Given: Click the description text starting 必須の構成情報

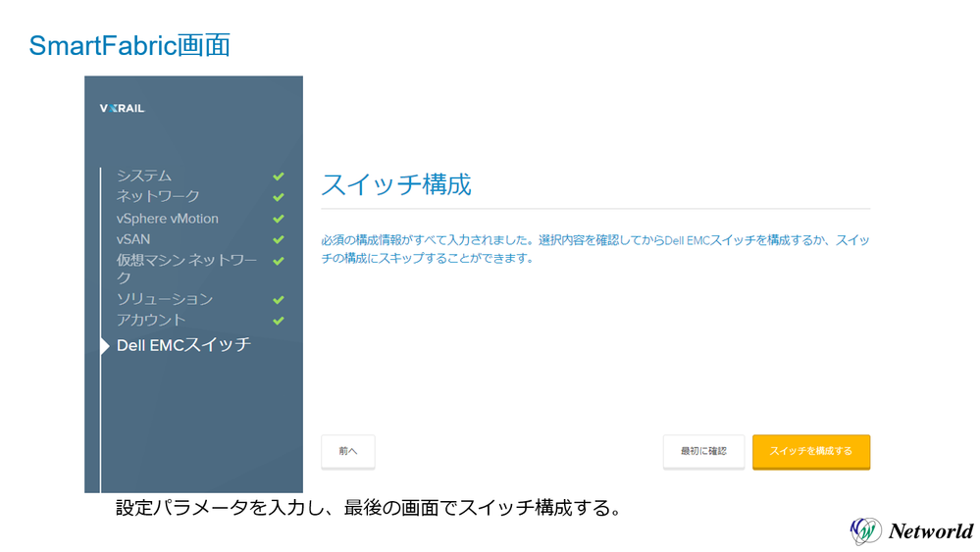Looking at the screenshot, I should coord(595,249).
